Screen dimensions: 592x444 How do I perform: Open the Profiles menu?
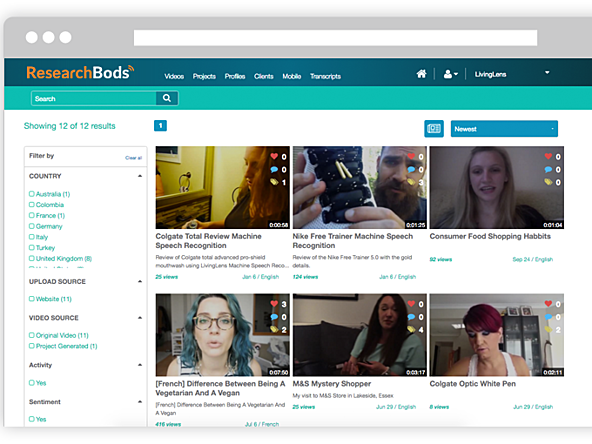point(235,76)
